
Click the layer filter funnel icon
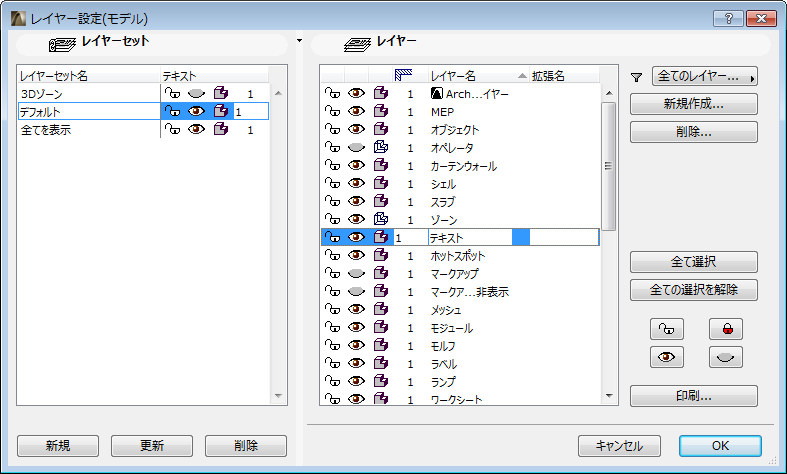pos(636,77)
